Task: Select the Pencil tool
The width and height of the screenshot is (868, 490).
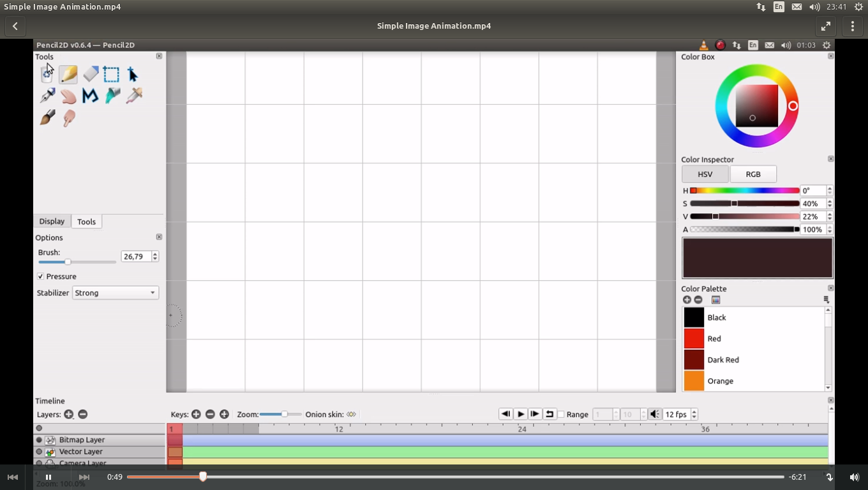Action: tap(68, 73)
